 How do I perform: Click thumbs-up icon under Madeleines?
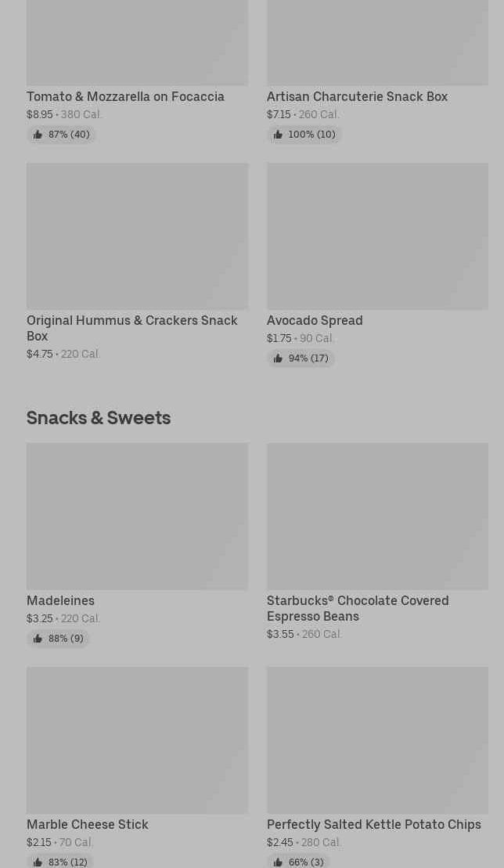(x=38, y=639)
